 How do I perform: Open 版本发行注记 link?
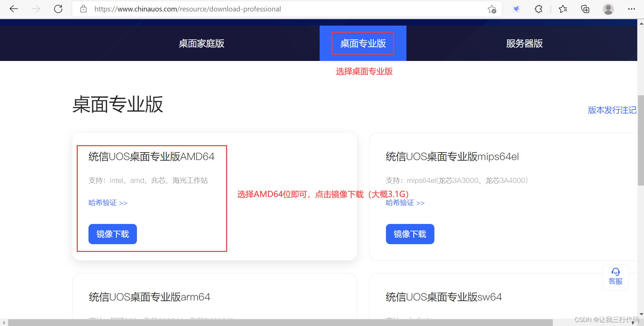(612, 110)
